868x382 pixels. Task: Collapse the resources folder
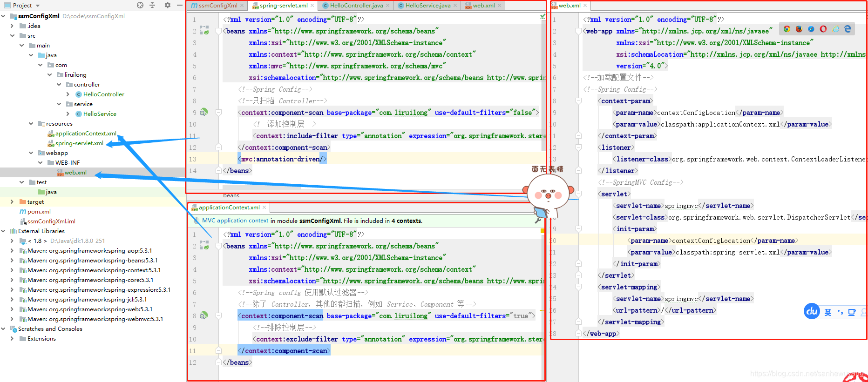[x=31, y=124]
